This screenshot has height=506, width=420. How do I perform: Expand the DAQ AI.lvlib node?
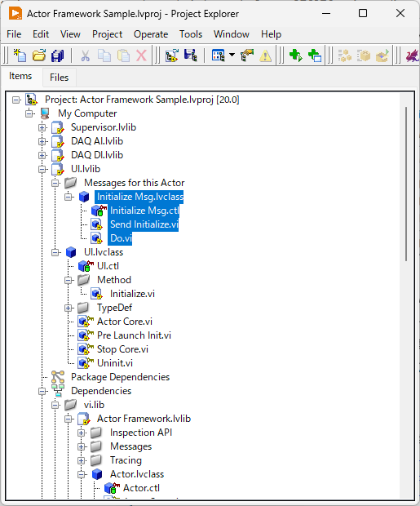point(42,142)
